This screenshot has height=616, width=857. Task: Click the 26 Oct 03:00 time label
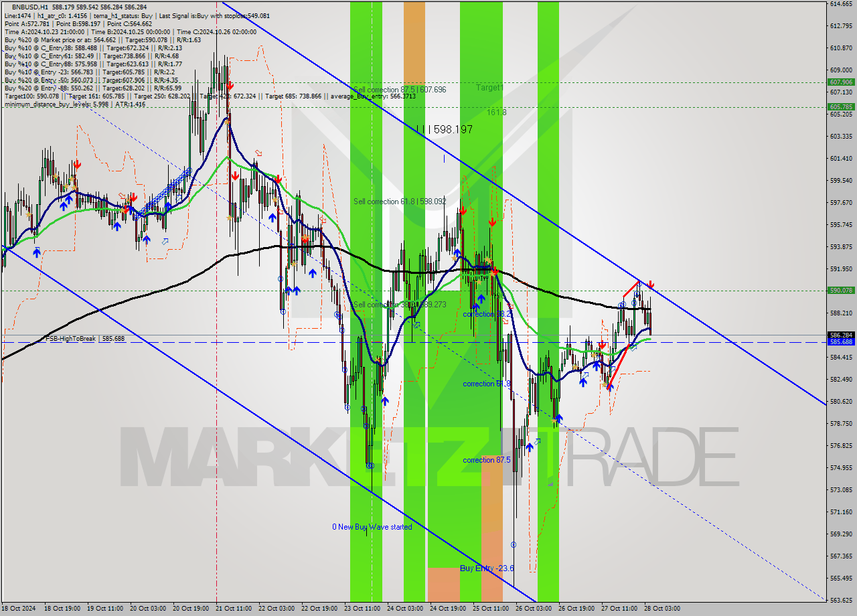coord(533,609)
